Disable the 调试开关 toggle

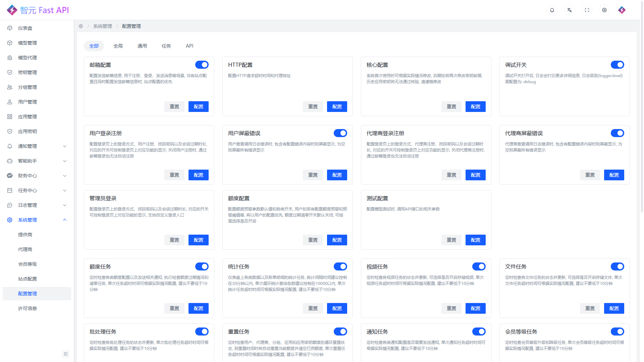(x=618, y=65)
